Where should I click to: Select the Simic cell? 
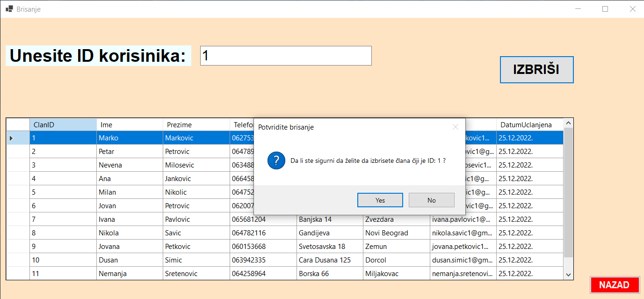196,260
